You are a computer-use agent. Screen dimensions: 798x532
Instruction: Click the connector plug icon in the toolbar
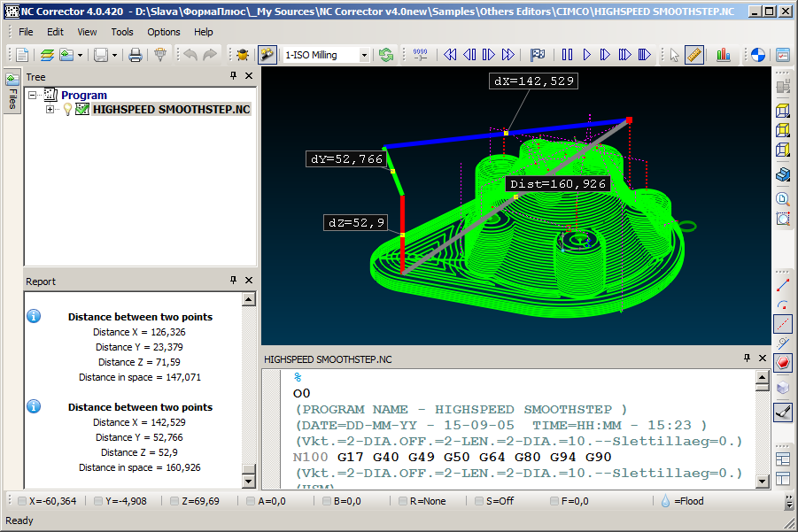tap(160, 54)
